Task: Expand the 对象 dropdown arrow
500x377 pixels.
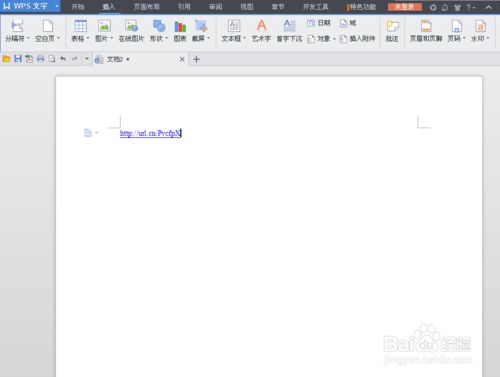Action: 334,39
